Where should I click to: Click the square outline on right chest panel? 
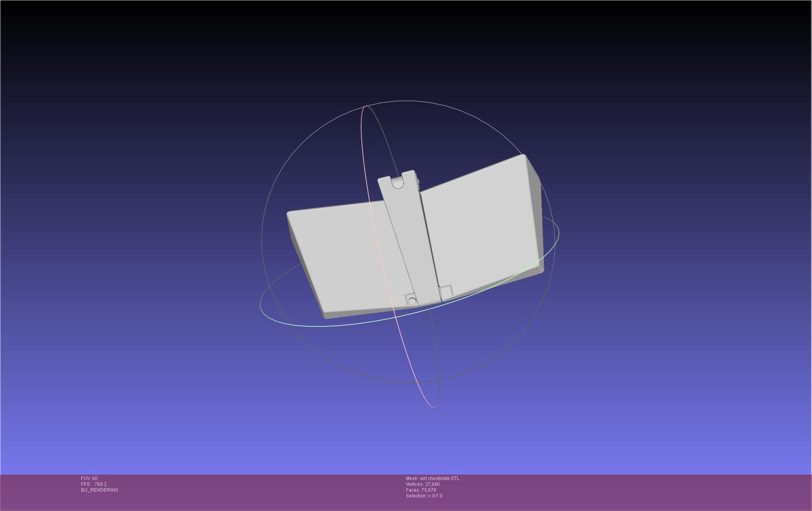point(446,291)
